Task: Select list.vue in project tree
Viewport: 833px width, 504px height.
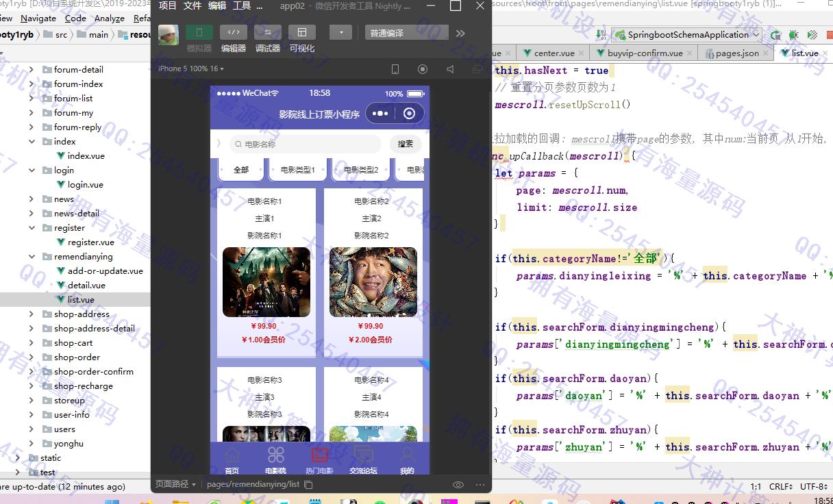Action: click(75, 299)
